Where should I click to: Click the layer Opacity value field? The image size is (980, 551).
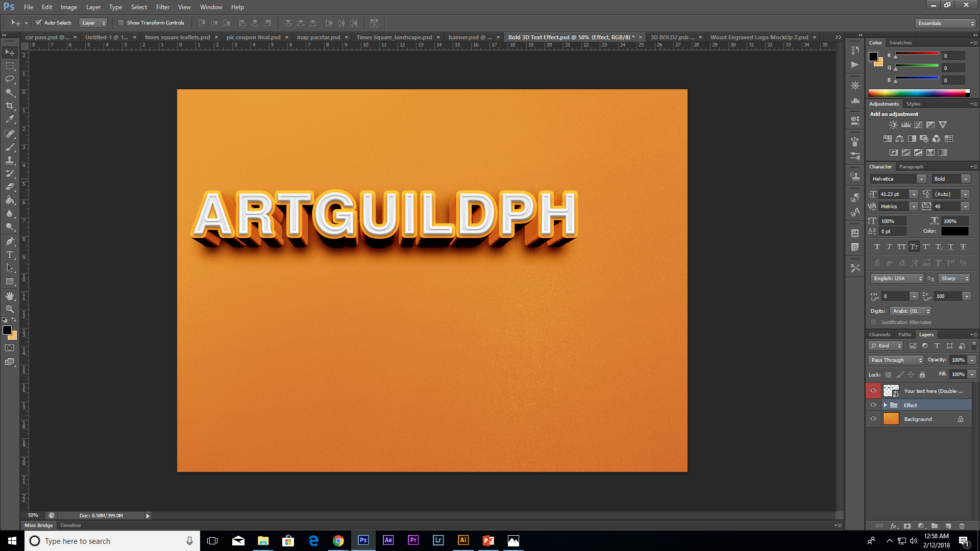958,360
